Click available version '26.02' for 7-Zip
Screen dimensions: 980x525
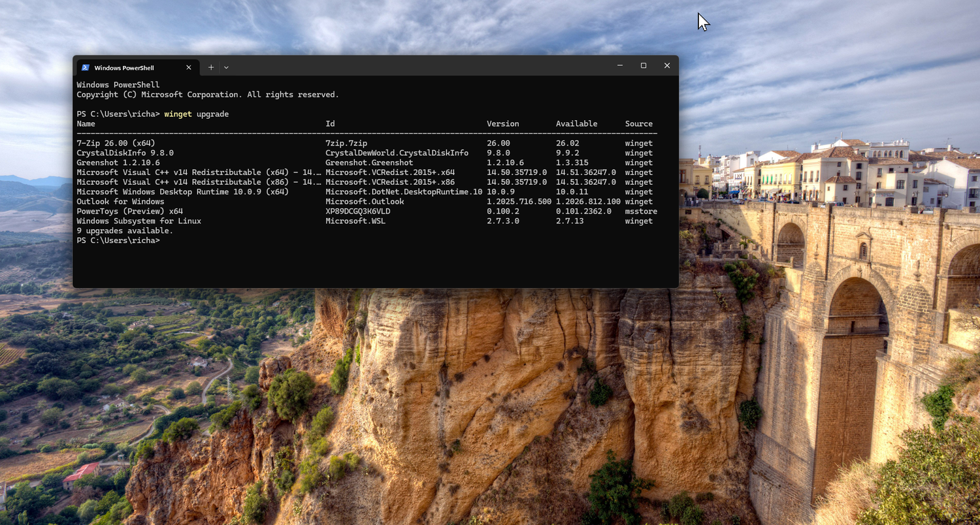tap(568, 143)
